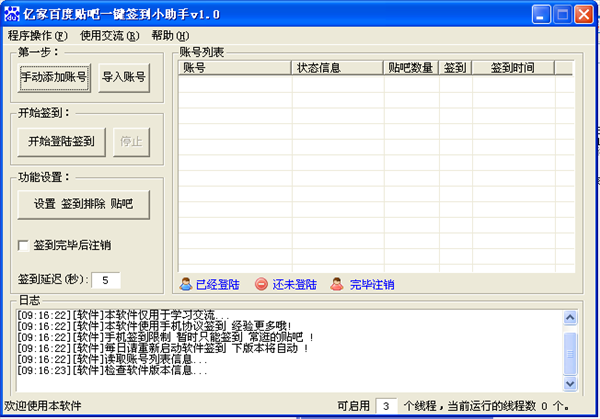Open 设置 签到排除 贴吧 settings
Viewport: 600px width, 419px height.
[x=83, y=204]
